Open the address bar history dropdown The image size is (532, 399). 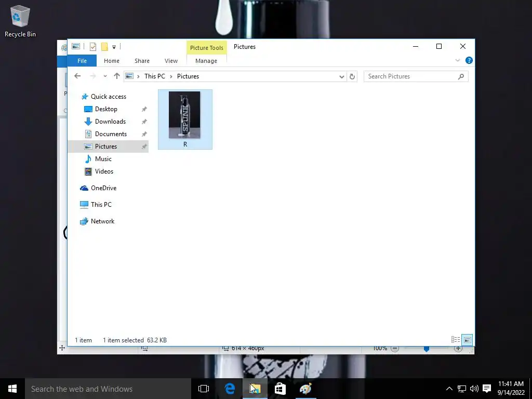coord(342,77)
